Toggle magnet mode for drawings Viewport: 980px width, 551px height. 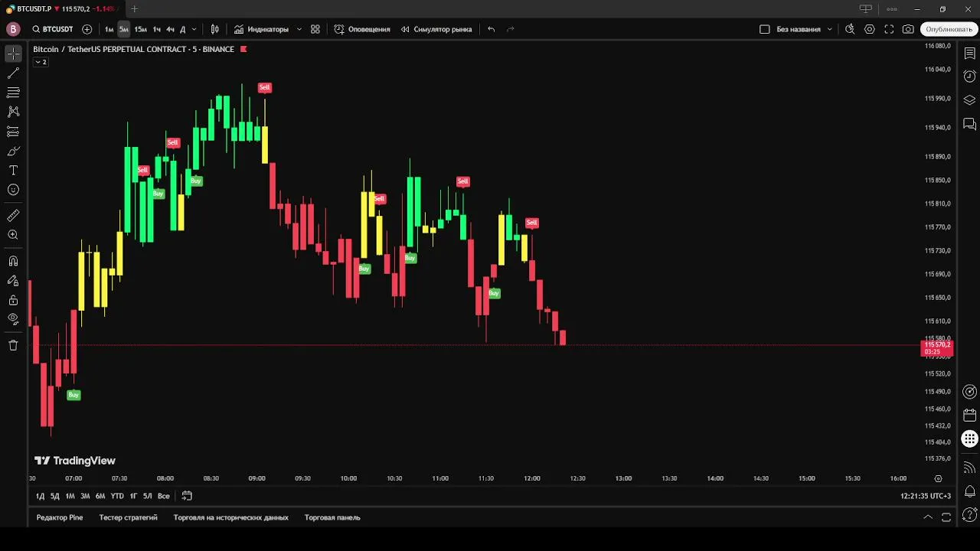(x=13, y=261)
